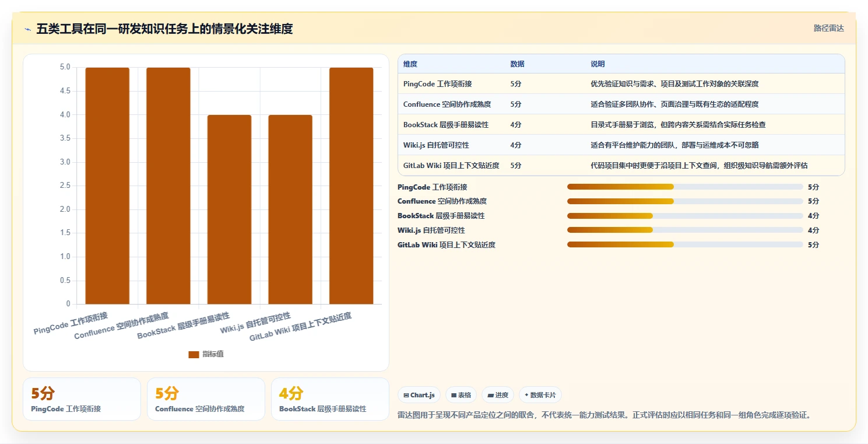Image resolution: width=868 pixels, height=444 pixels.
Task: Click the description starting 代码项目集中时
Action: pyautogui.click(x=699, y=166)
